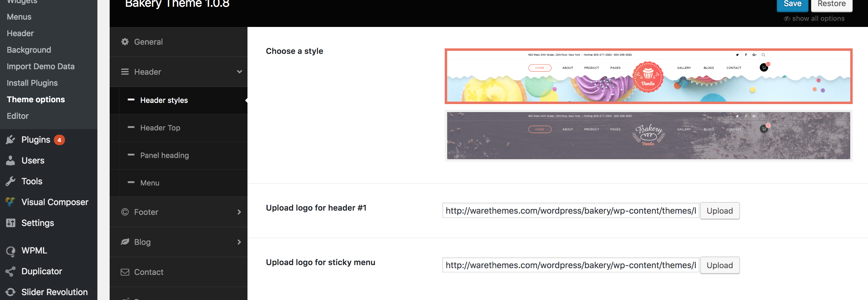
Task: Select the dark wood header style
Action: click(648, 136)
